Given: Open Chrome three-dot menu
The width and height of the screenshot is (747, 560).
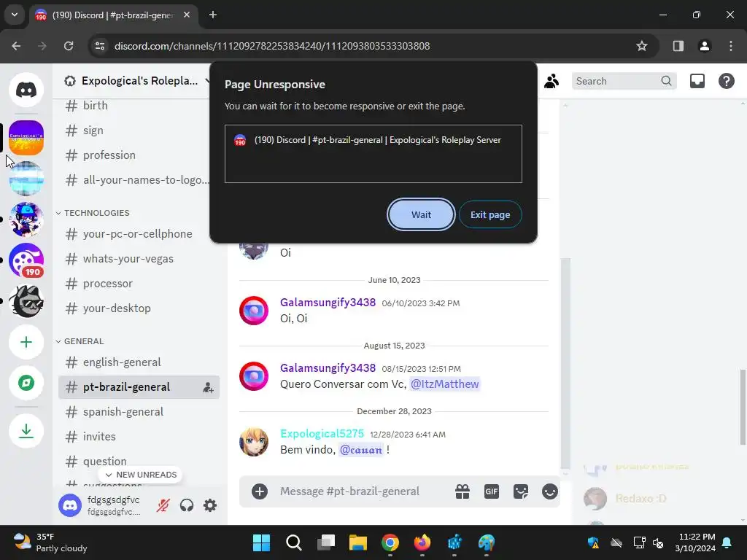Looking at the screenshot, I should (730, 46).
